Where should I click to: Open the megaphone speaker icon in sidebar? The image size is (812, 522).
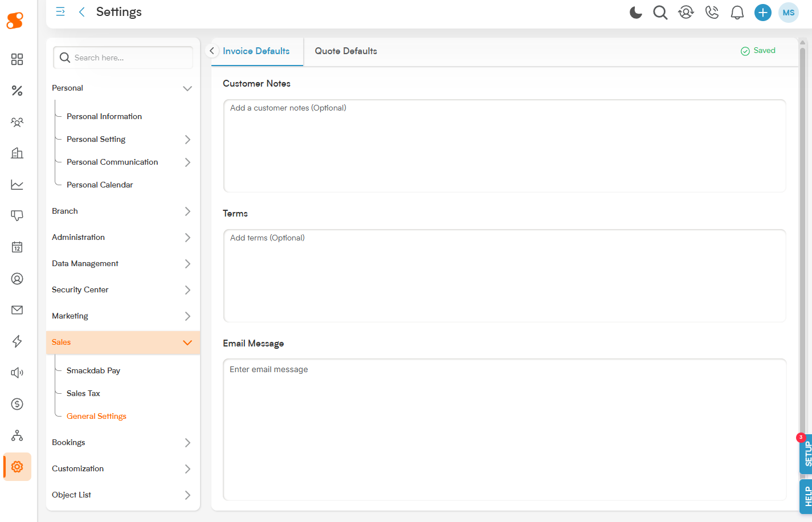tap(17, 373)
